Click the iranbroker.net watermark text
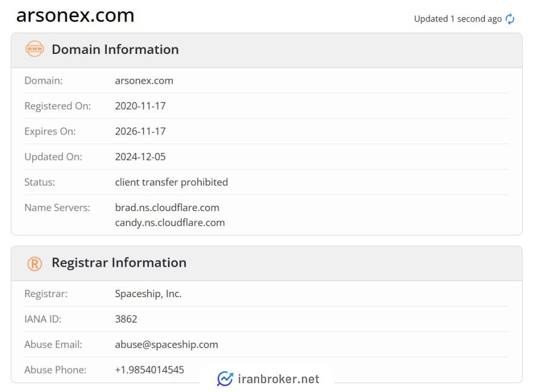 coord(278,379)
